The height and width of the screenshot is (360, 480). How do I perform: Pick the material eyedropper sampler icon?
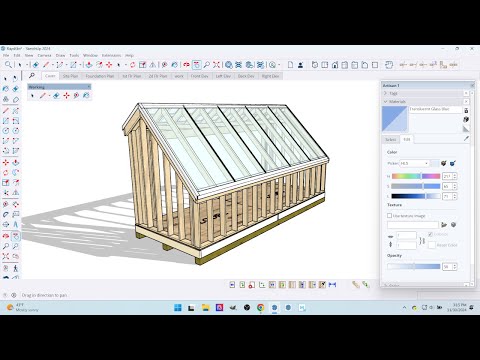click(x=466, y=139)
